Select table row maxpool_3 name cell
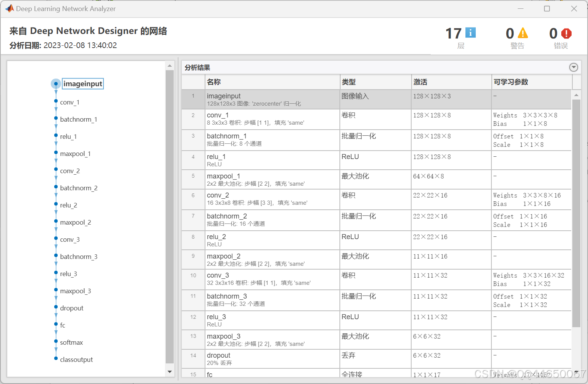The image size is (588, 384). point(272,340)
